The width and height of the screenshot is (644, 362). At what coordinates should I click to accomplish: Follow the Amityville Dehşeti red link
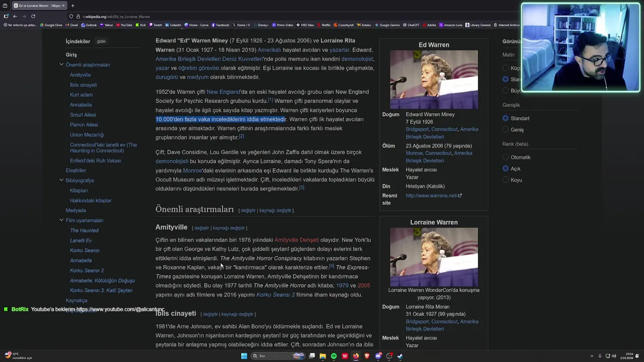point(296,240)
